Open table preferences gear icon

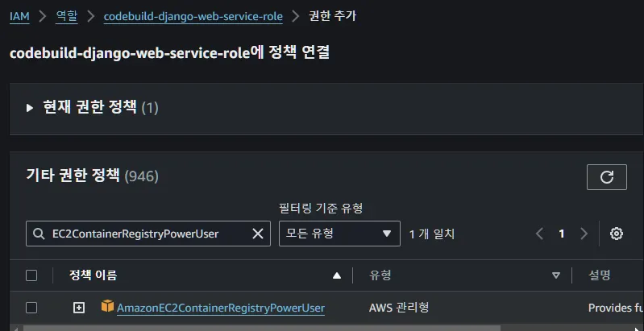point(616,234)
